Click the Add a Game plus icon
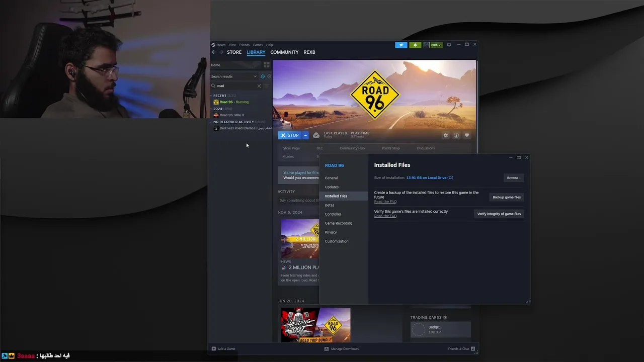The height and width of the screenshot is (362, 644). point(214,348)
